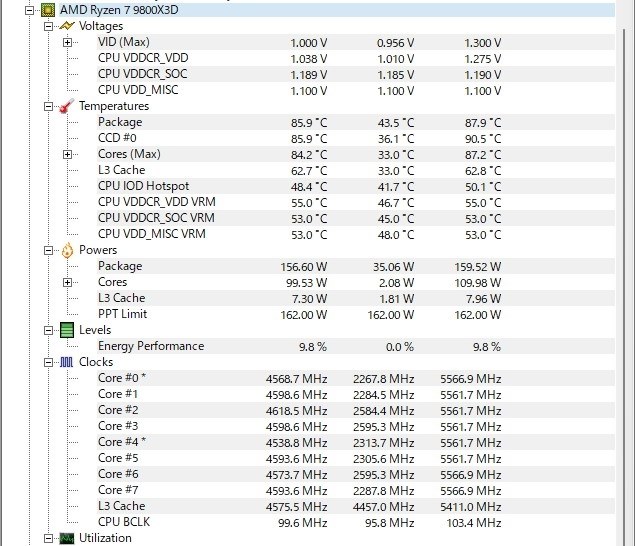This screenshot has width=635, height=546.
Task: Select the Core #3 clock row
Action: coord(356,426)
